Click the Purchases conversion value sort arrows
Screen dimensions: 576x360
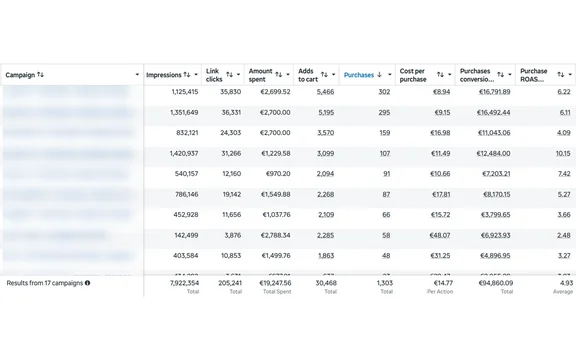click(x=501, y=75)
